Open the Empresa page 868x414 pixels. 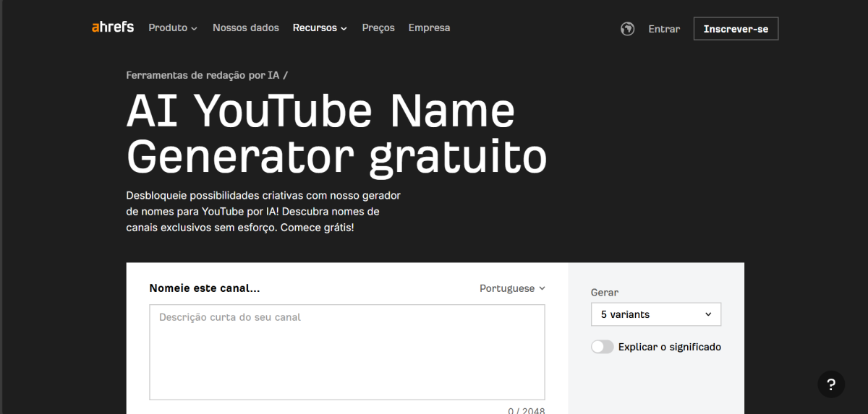[x=429, y=27]
